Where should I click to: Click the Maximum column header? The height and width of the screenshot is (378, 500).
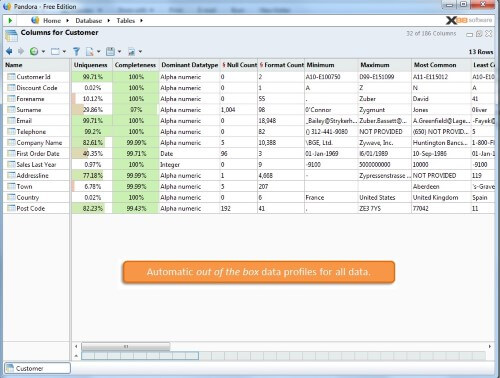click(x=385, y=65)
